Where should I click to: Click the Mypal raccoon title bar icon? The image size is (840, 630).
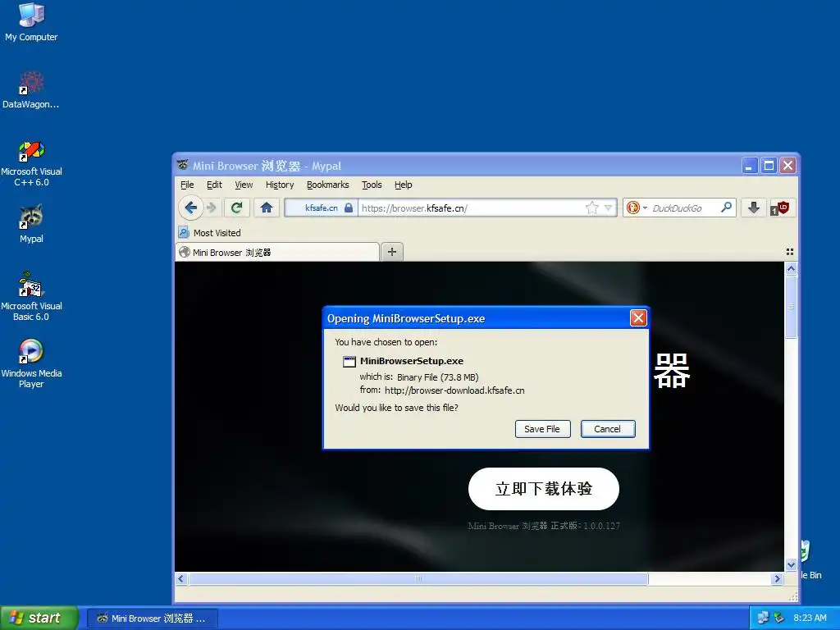click(183, 165)
